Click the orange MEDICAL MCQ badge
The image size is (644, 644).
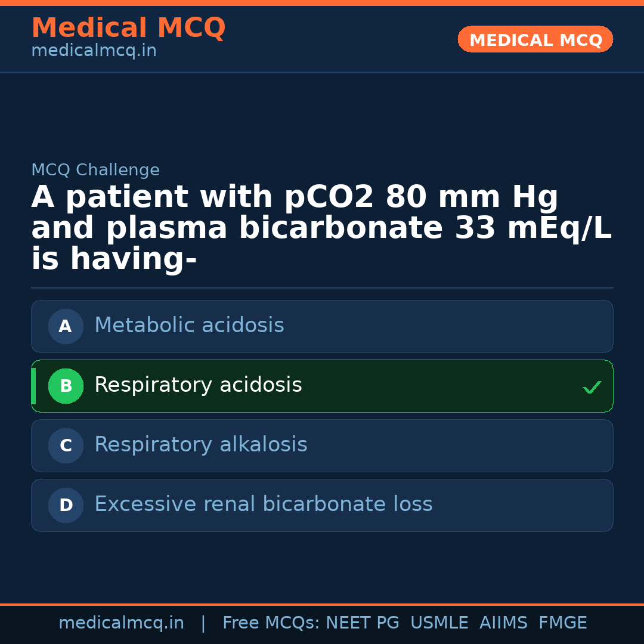[x=535, y=39]
